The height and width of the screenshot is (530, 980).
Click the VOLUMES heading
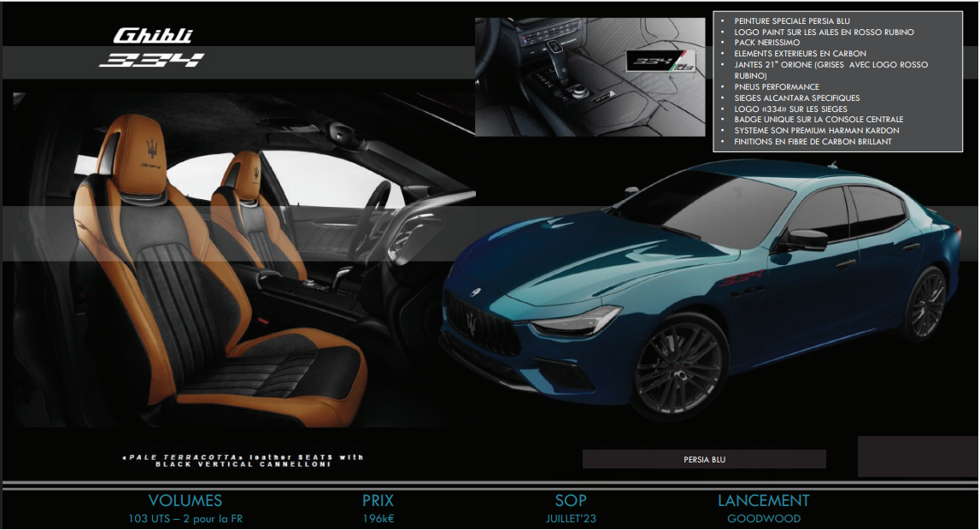[185, 501]
